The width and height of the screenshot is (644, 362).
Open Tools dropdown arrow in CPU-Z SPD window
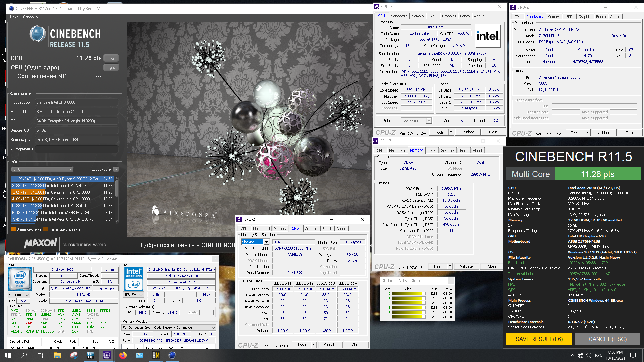click(314, 344)
